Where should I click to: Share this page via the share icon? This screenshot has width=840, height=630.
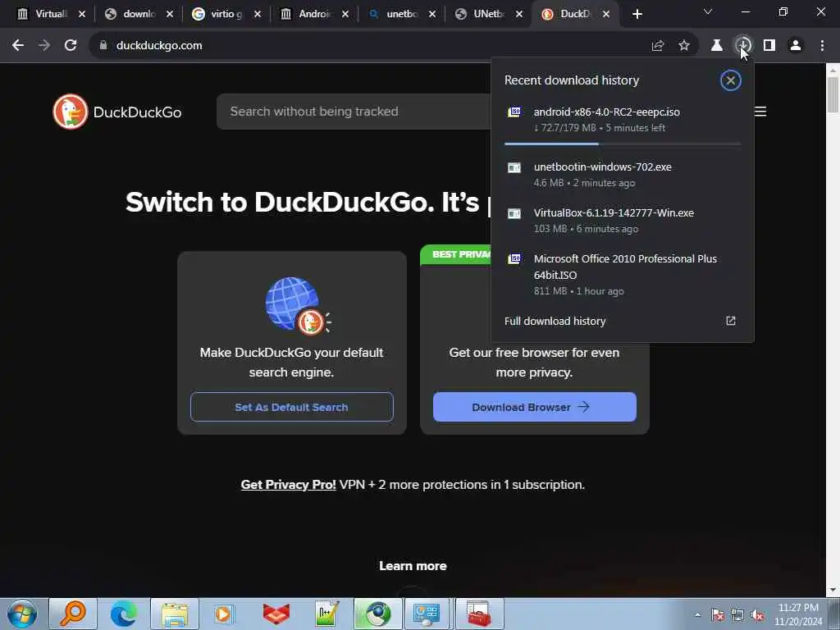coord(658,46)
